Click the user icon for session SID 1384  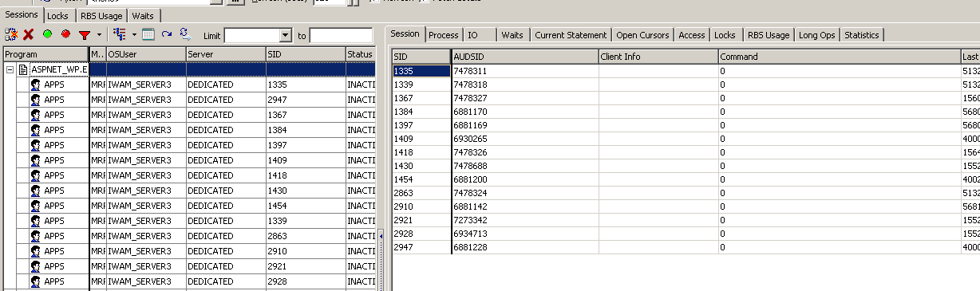(x=35, y=130)
